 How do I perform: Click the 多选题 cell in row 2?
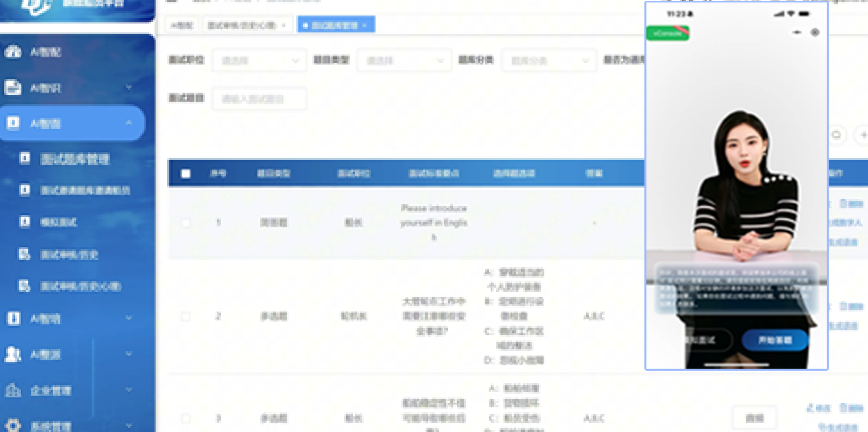[274, 316]
